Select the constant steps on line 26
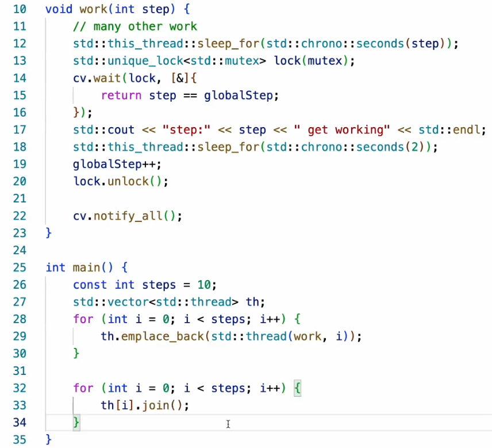This screenshot has width=492, height=448. [159, 285]
